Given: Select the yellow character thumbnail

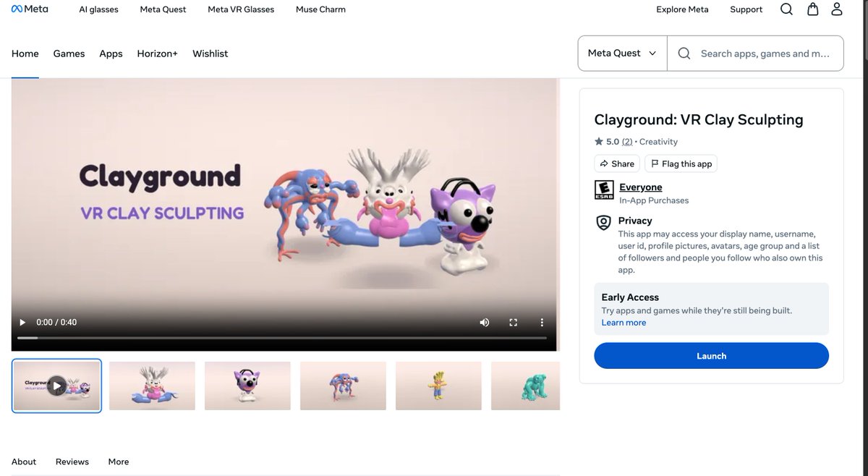Looking at the screenshot, I should 438,386.
